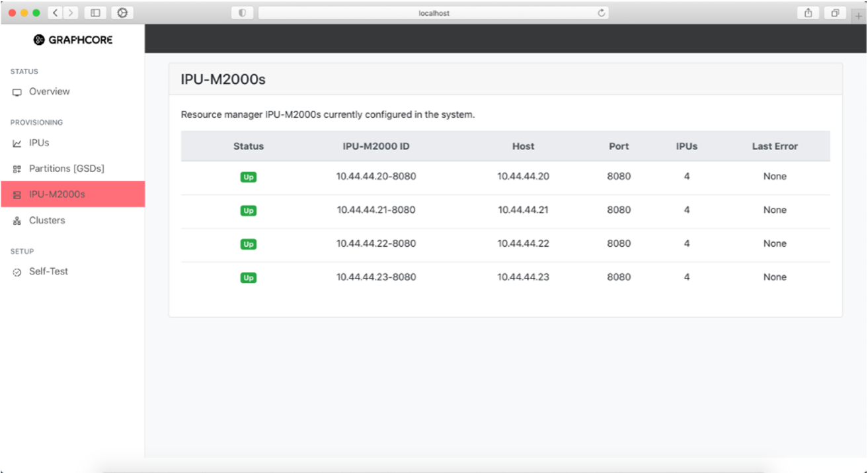Click the STATUS section label
The width and height of the screenshot is (868, 473).
24,71
